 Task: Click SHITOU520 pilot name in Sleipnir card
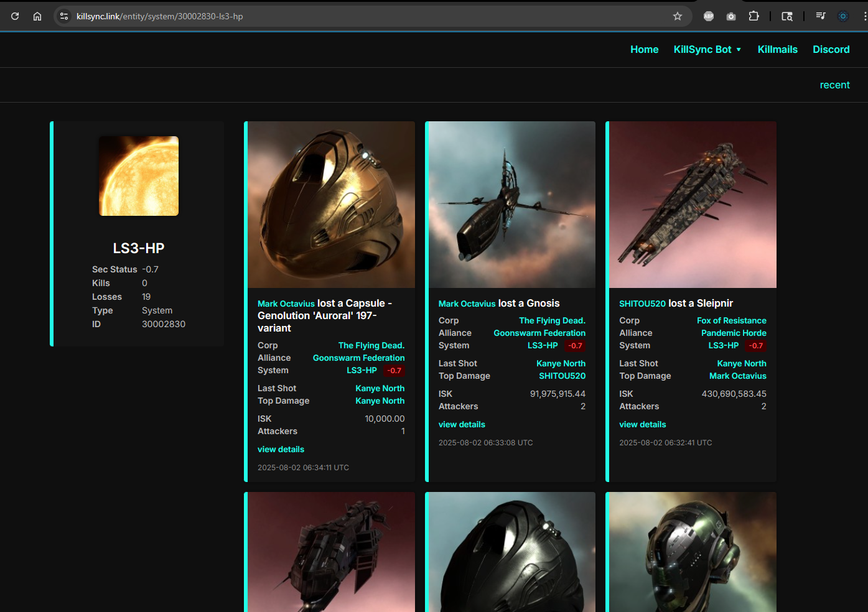[642, 304]
